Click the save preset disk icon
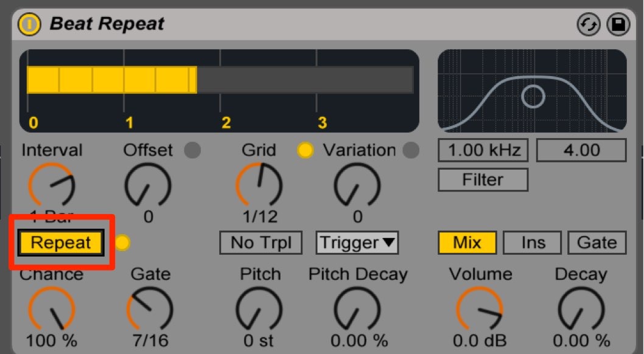Viewport: 644px width, 354px height. (618, 24)
